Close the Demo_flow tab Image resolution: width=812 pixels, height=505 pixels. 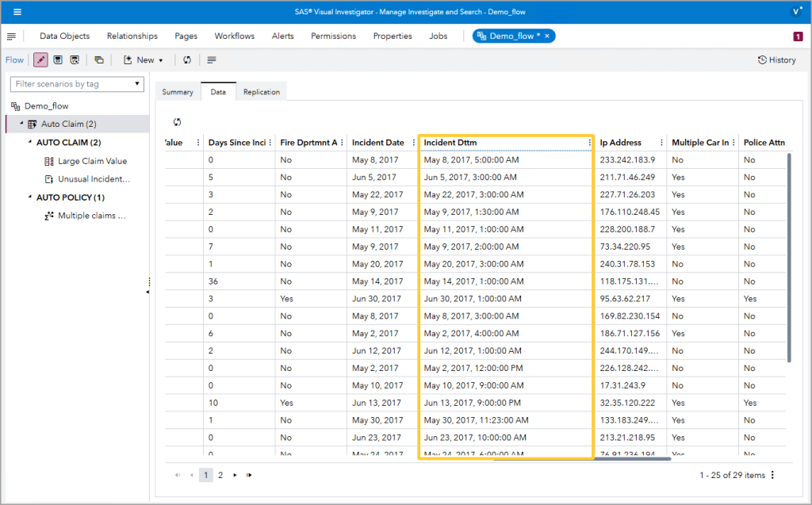point(547,36)
